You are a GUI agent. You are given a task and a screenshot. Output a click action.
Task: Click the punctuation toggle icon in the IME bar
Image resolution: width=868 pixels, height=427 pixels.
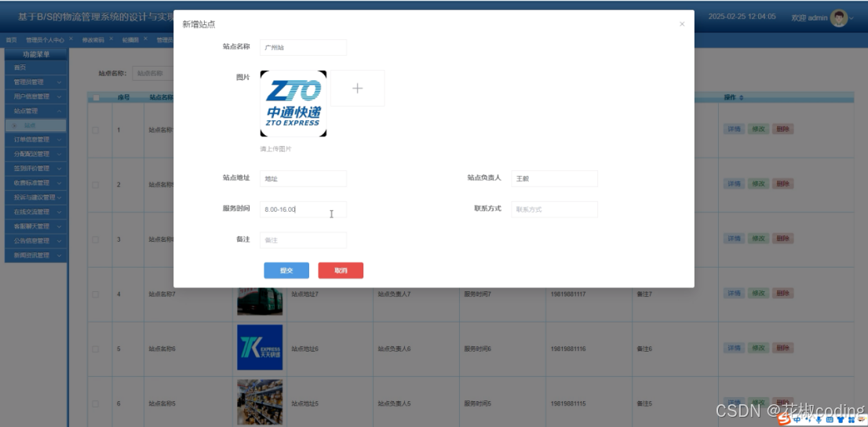click(x=808, y=420)
